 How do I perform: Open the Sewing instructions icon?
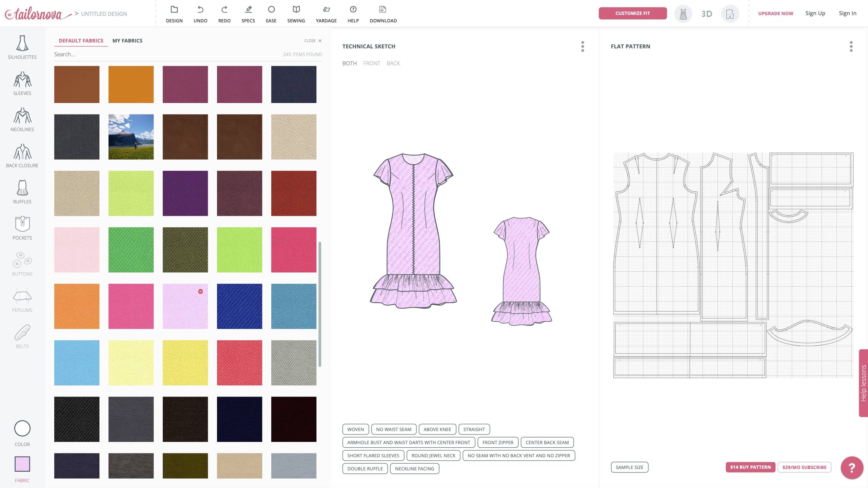click(x=296, y=14)
